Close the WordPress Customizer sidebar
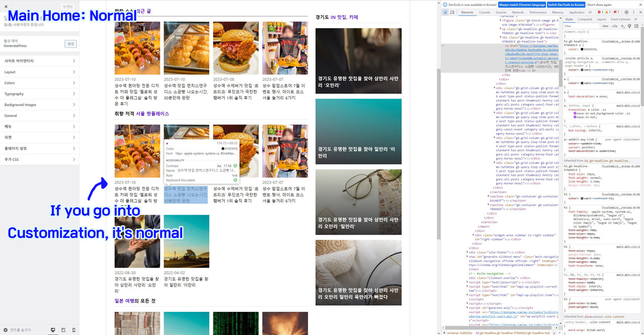Viewport: 644px width, 335px height. tap(7, 7)
